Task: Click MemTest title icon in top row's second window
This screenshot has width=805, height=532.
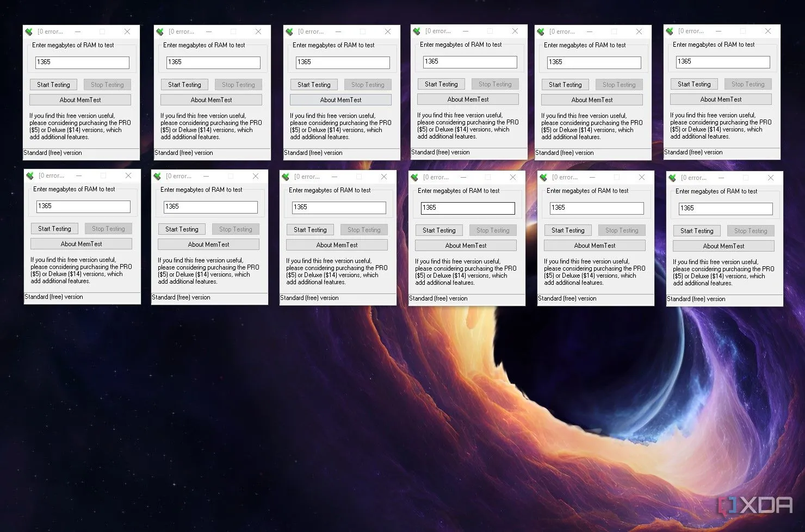Action: (160, 32)
